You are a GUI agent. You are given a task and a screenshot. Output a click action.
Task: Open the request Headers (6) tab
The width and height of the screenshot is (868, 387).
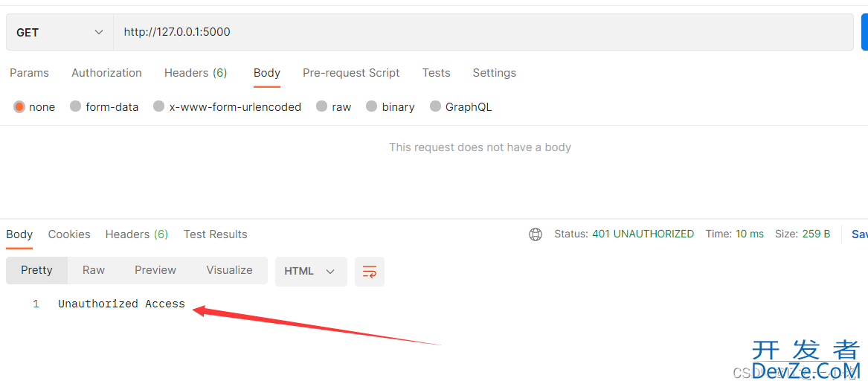click(x=196, y=73)
